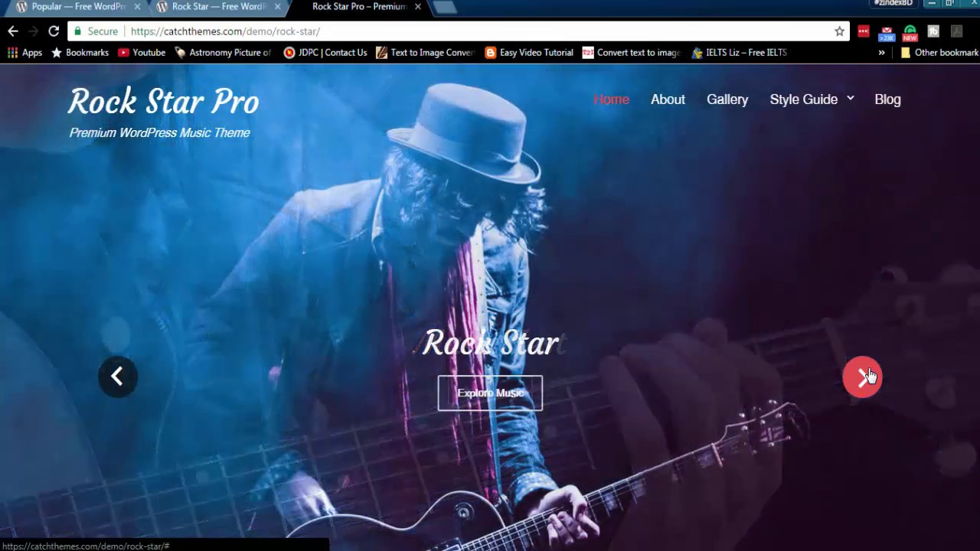Click the Premium WordPress Music Theme tagline
Viewport: 980px width, 551px height.
pyautogui.click(x=159, y=132)
